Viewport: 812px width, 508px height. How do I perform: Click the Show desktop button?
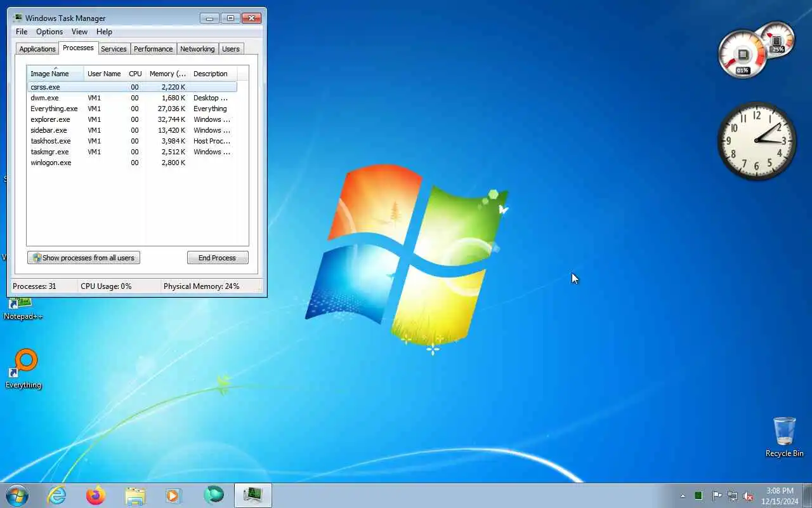tap(808, 495)
